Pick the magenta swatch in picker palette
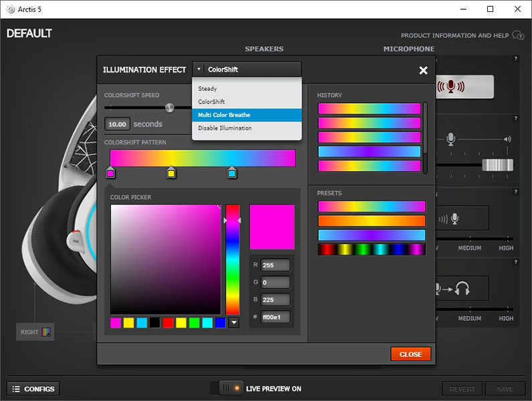 point(116,323)
